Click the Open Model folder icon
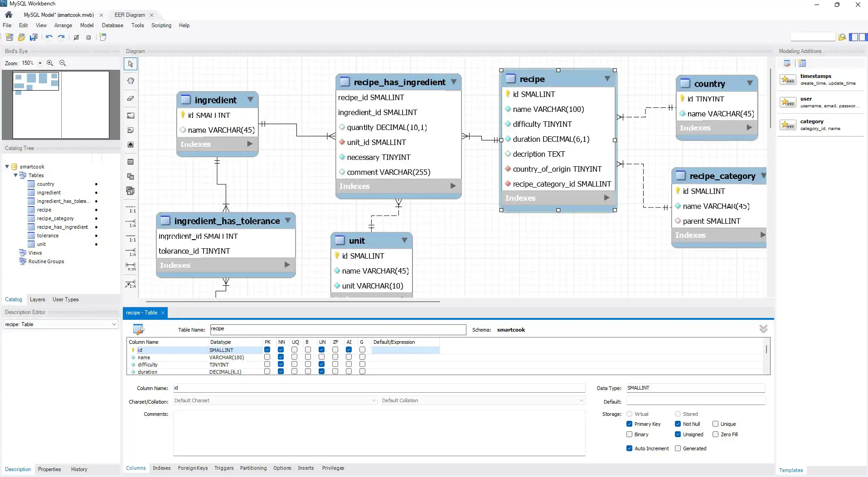 tap(21, 37)
